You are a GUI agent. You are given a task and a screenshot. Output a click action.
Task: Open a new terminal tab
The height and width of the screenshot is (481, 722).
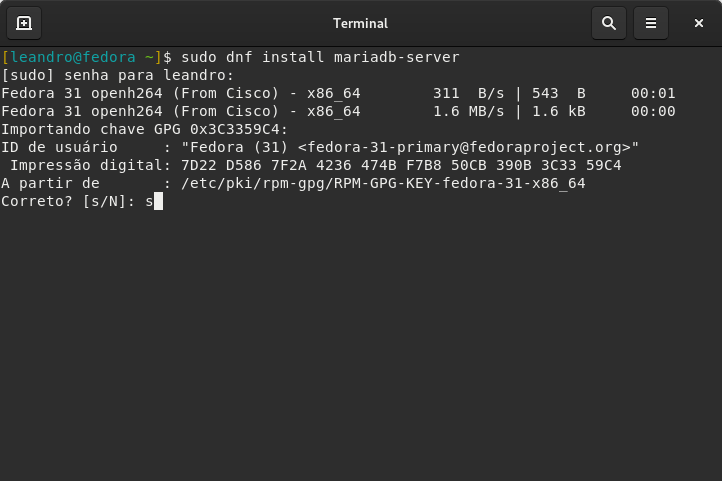click(24, 22)
